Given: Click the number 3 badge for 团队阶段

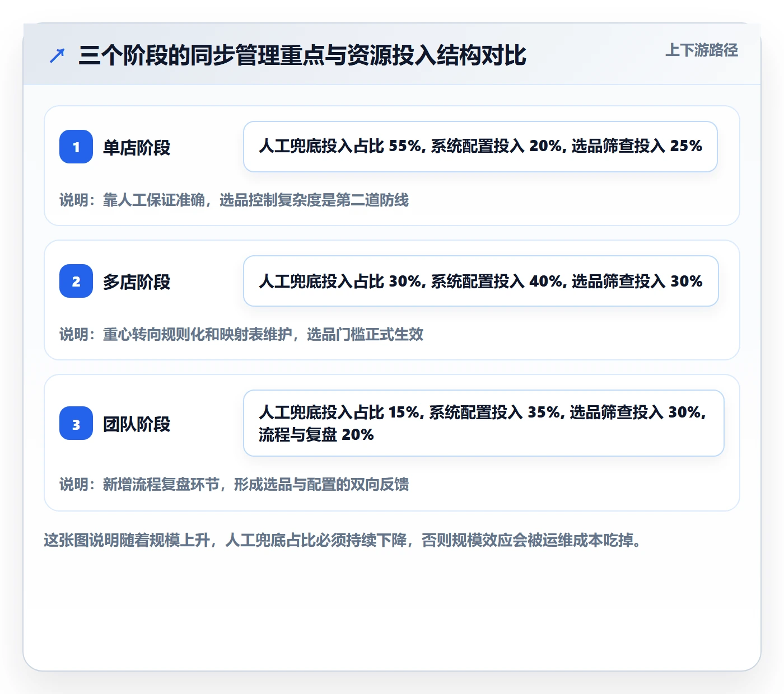Looking at the screenshot, I should [x=76, y=423].
